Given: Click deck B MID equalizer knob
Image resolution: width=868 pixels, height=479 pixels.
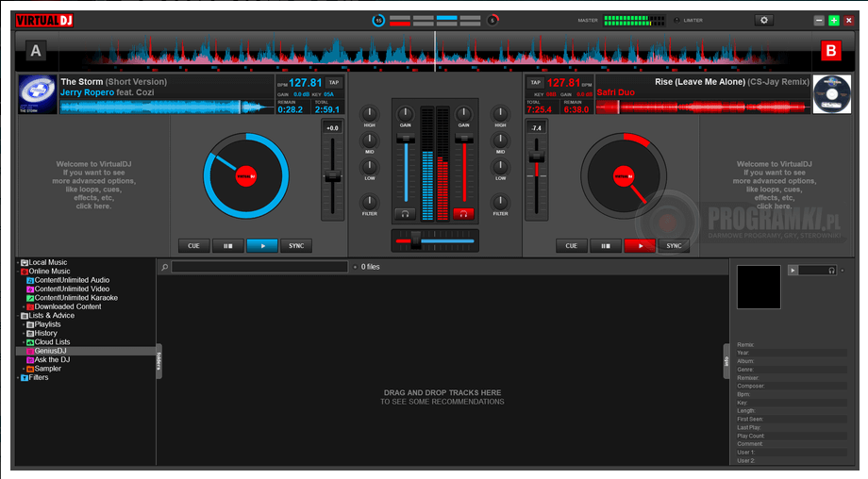Looking at the screenshot, I should 500,140.
